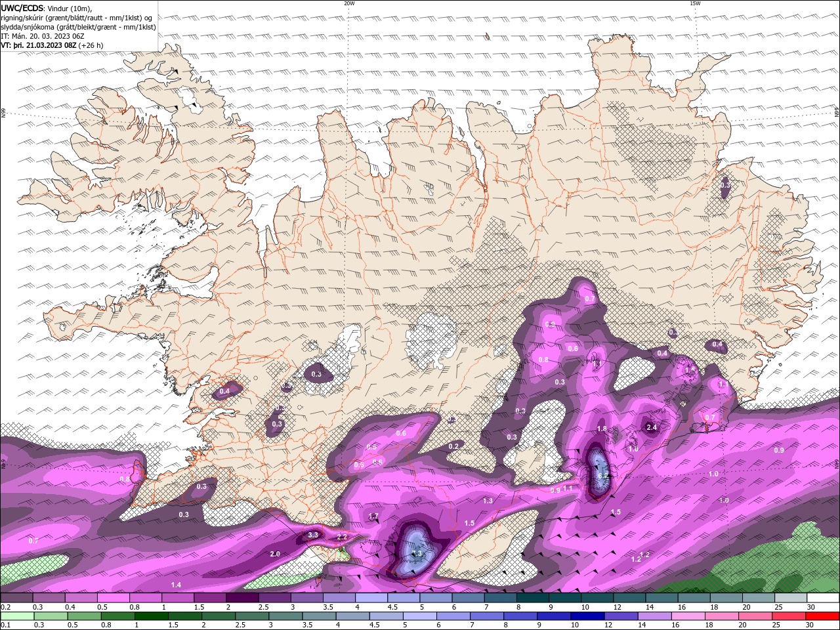Click the 'slydda/snjókoma' legend description line
The image size is (840, 630).
(x=78, y=27)
